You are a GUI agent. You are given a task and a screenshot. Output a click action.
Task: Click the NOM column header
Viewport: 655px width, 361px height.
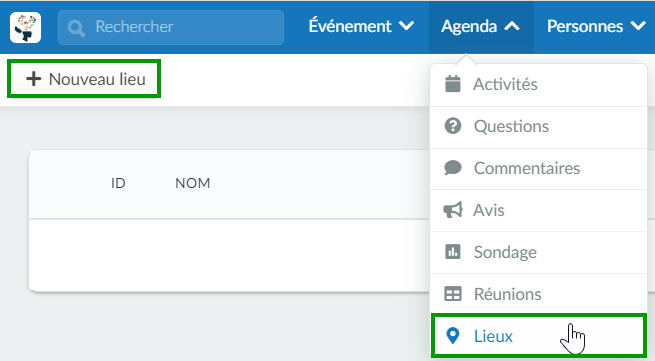(x=193, y=183)
